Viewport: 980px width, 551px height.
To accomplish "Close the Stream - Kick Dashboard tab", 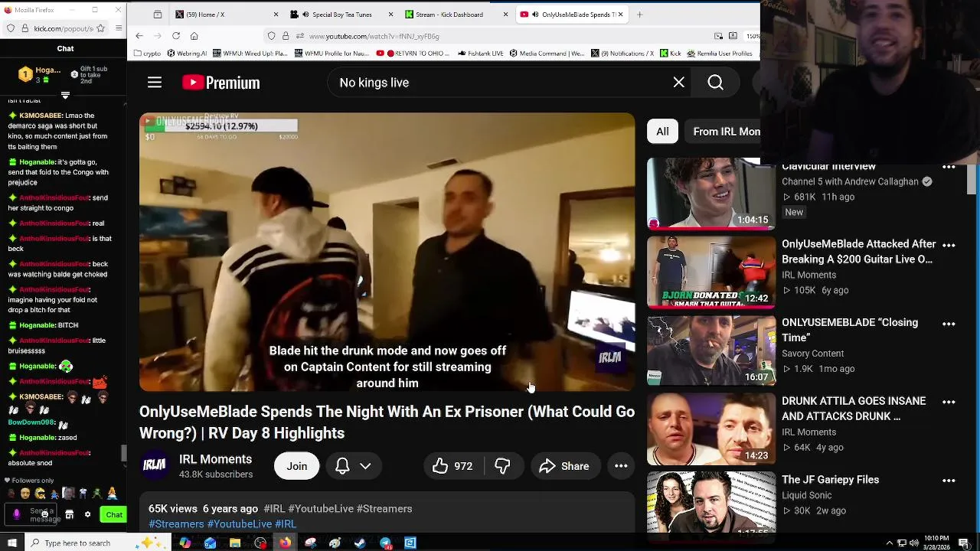I will coord(505,15).
